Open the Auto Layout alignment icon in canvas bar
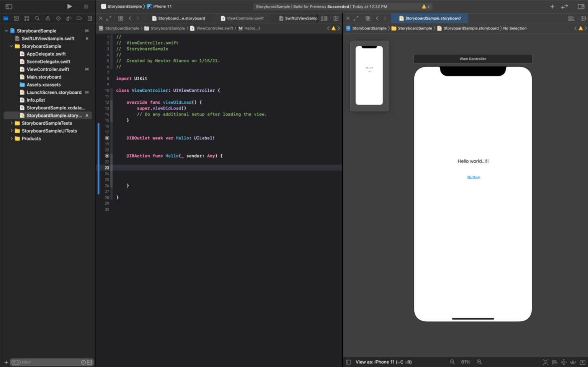 click(554, 362)
